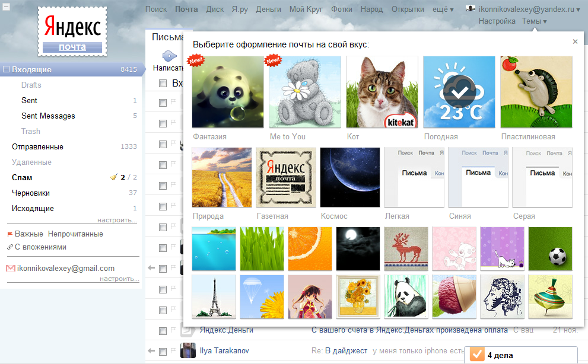The image size is (588, 364).
Task: Open Открытки from the top navigation
Action: click(x=408, y=9)
